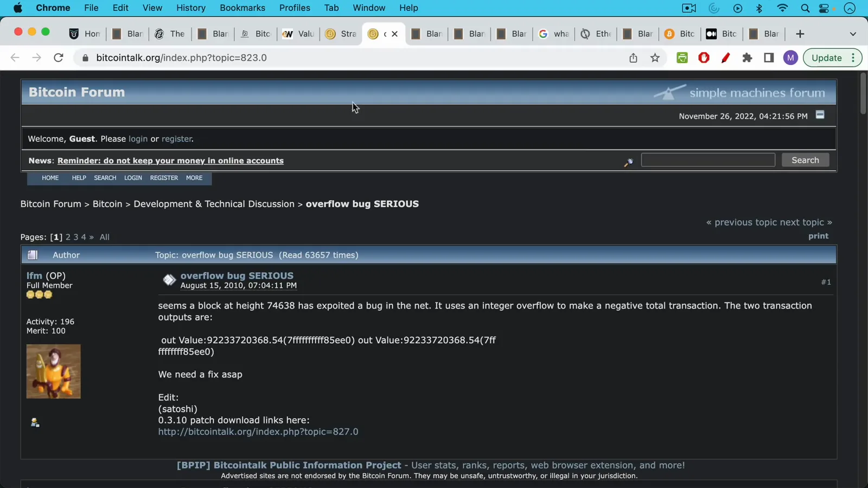Open a new browser tab with plus icon

(800, 34)
